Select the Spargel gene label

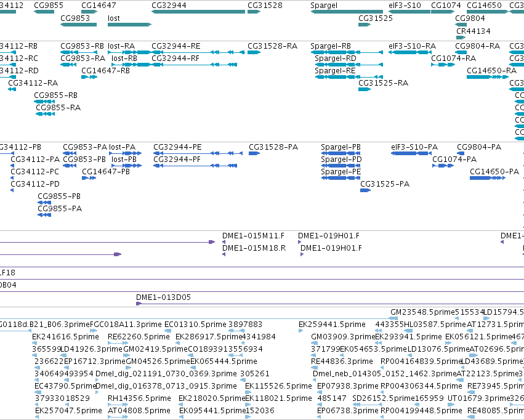[324, 6]
